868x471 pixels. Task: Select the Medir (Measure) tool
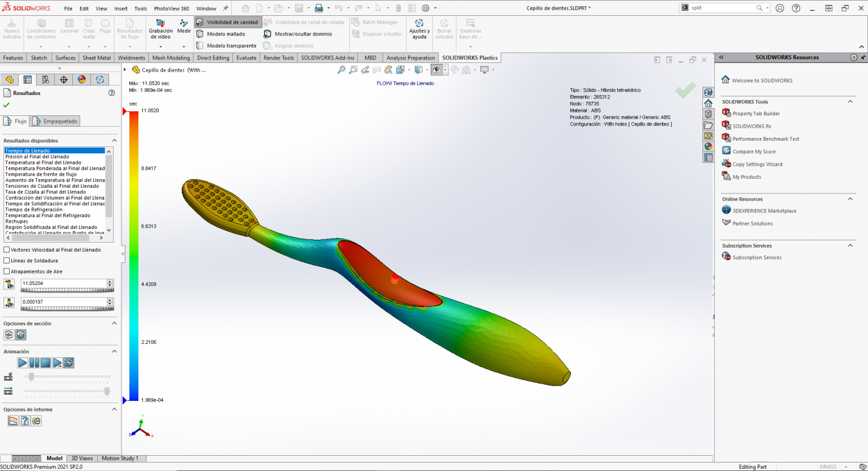coord(184,28)
